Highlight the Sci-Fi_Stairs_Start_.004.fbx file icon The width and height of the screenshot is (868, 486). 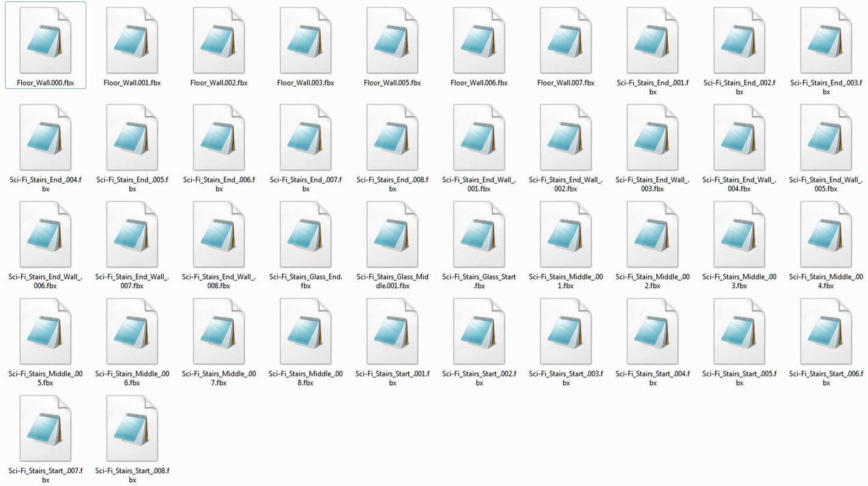coord(653,331)
